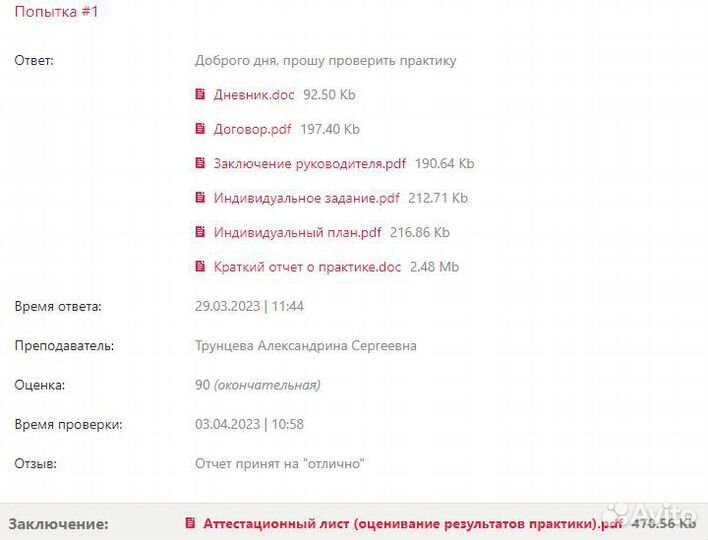Screen dimensions: 708x540
Task: Click the Преподаватель: label
Action: point(64,345)
